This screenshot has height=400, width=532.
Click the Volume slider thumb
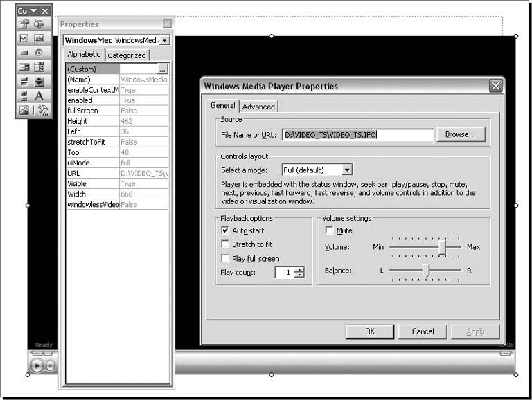coord(442,247)
